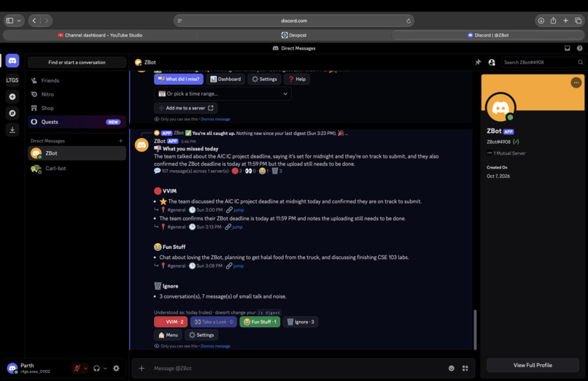Click VVIM · 2 red button

(171, 322)
